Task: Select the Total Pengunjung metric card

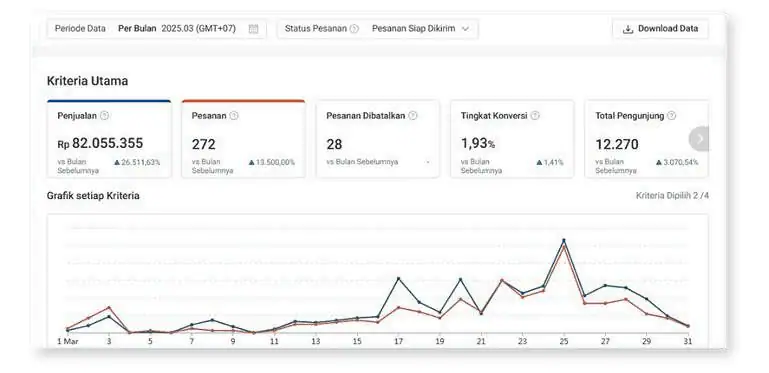Action: click(x=647, y=139)
